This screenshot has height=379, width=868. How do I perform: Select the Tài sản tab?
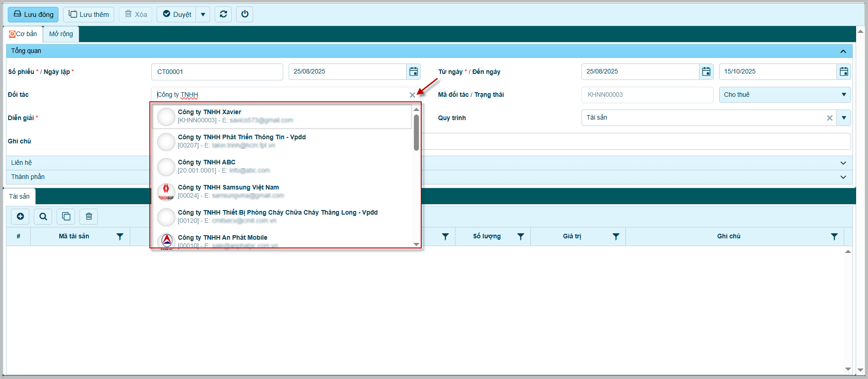(x=19, y=196)
